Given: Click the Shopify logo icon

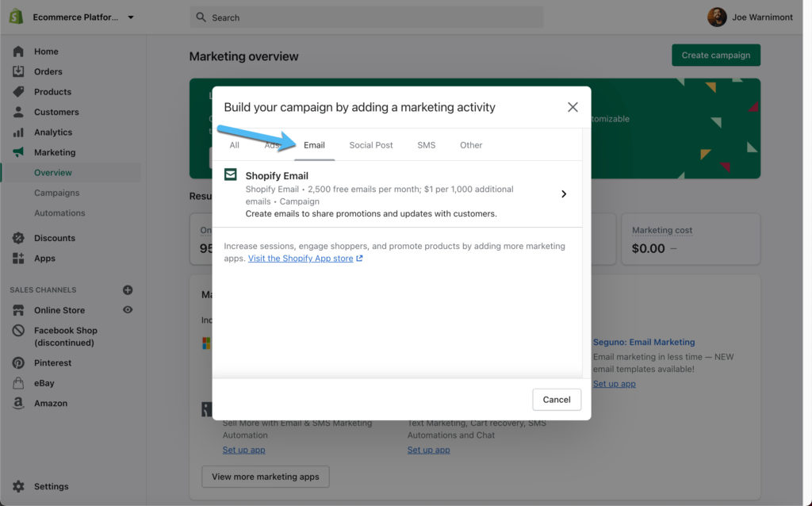Looking at the screenshot, I should click(x=16, y=17).
